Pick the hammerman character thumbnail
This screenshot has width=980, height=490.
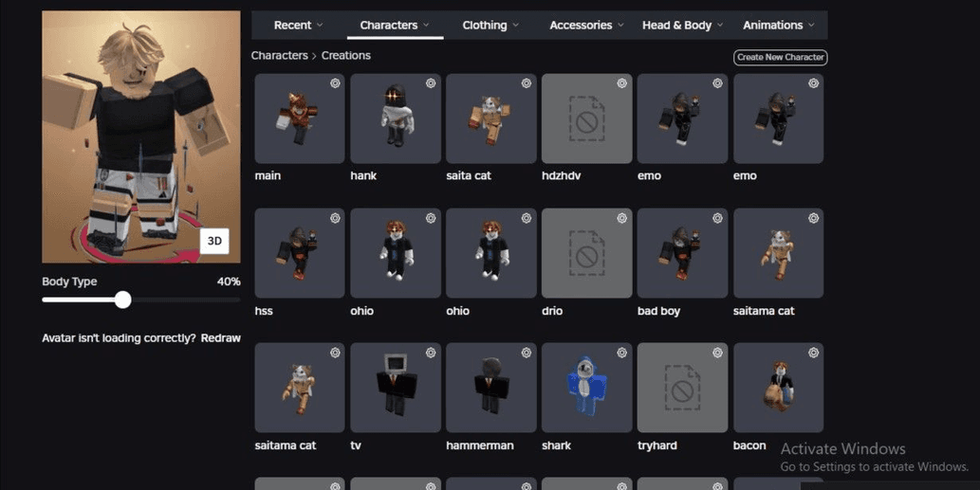(x=491, y=388)
